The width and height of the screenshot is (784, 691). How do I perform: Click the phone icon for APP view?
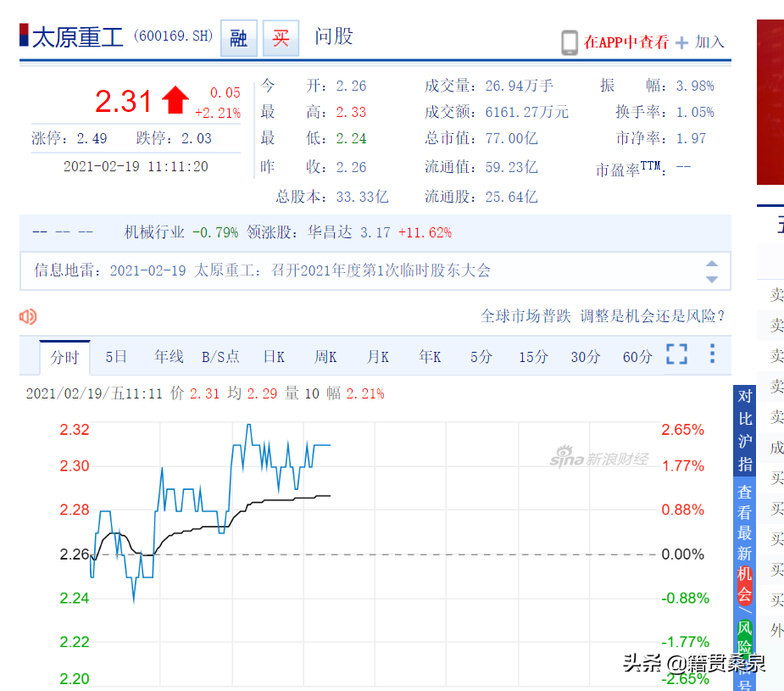(569, 42)
